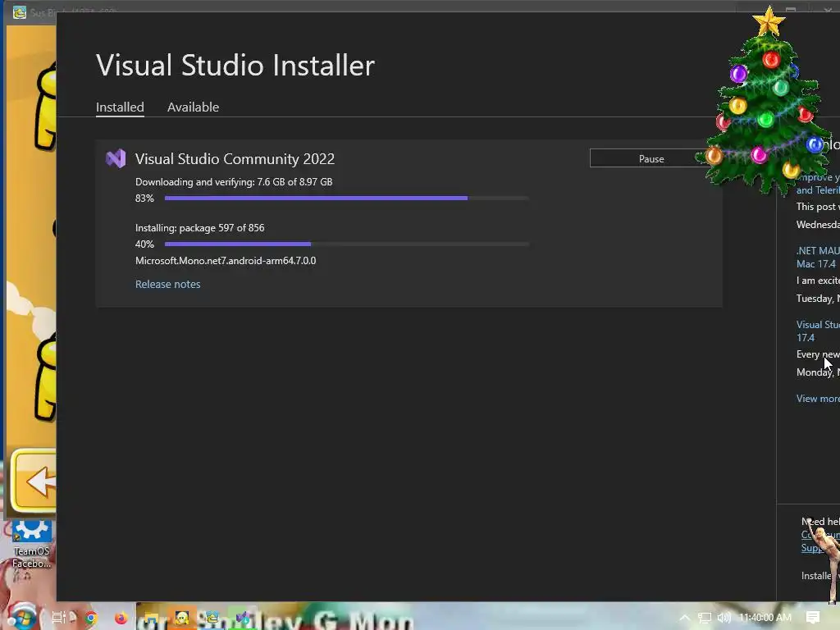The width and height of the screenshot is (840, 630).
Task: Open the Visual Studio 17.4 news article link
Action: point(818,331)
